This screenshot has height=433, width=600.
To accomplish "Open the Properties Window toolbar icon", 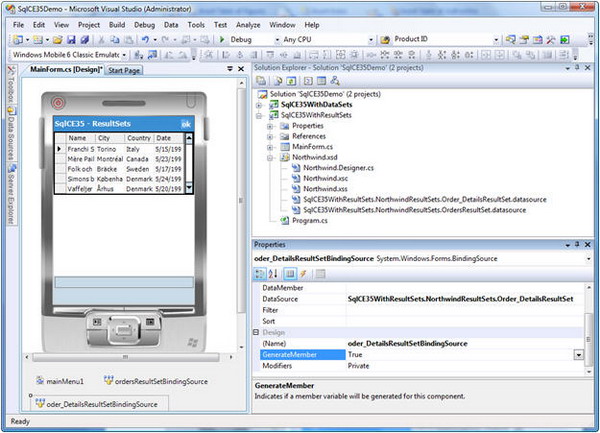I will coord(524,39).
